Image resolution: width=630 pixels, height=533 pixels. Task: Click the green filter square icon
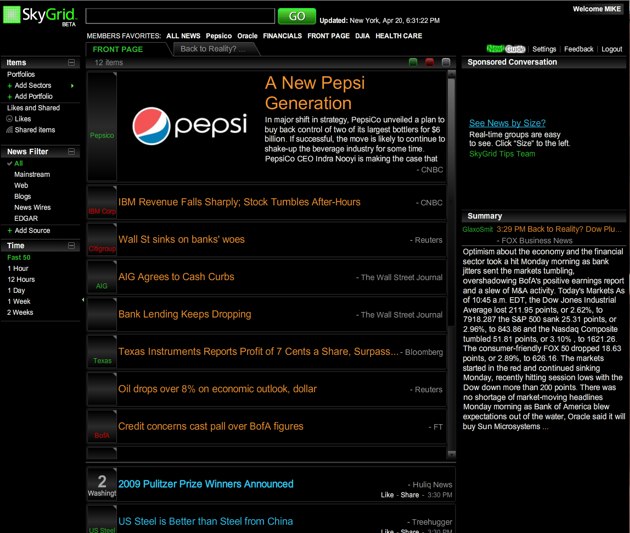point(413,62)
